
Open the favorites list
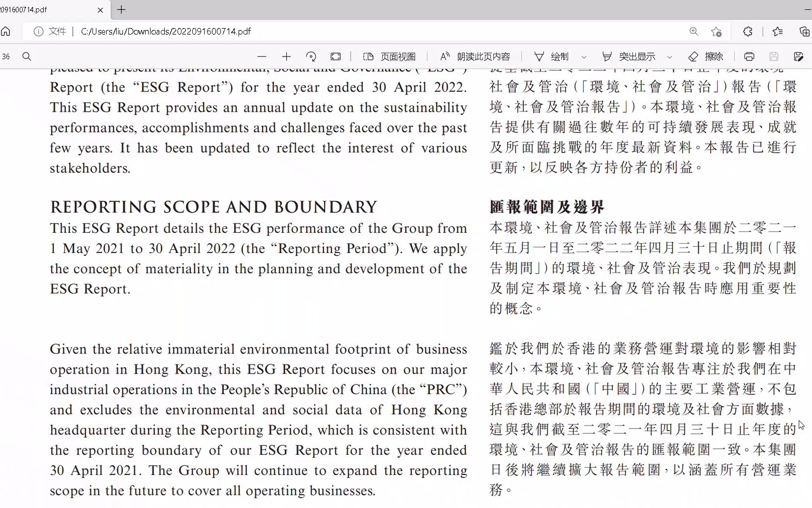coord(778,32)
